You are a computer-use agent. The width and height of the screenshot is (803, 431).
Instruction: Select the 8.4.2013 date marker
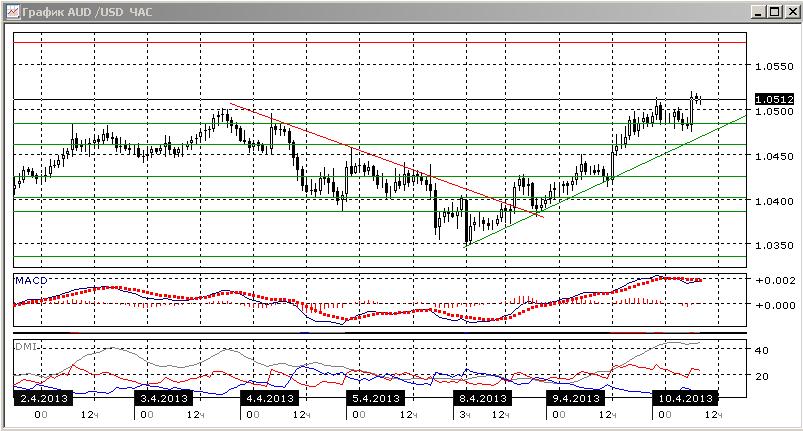(483, 398)
